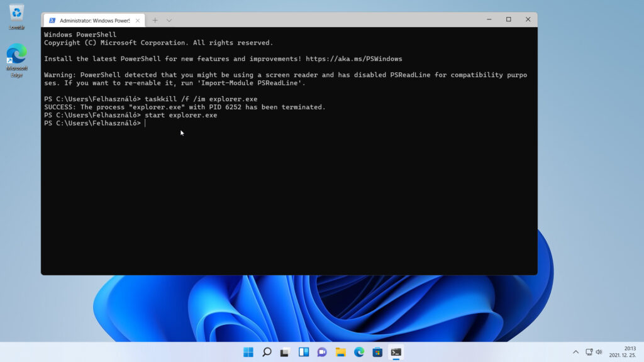This screenshot has height=362, width=644.
Task: Close the PowerShell tab
Action: (x=138, y=21)
